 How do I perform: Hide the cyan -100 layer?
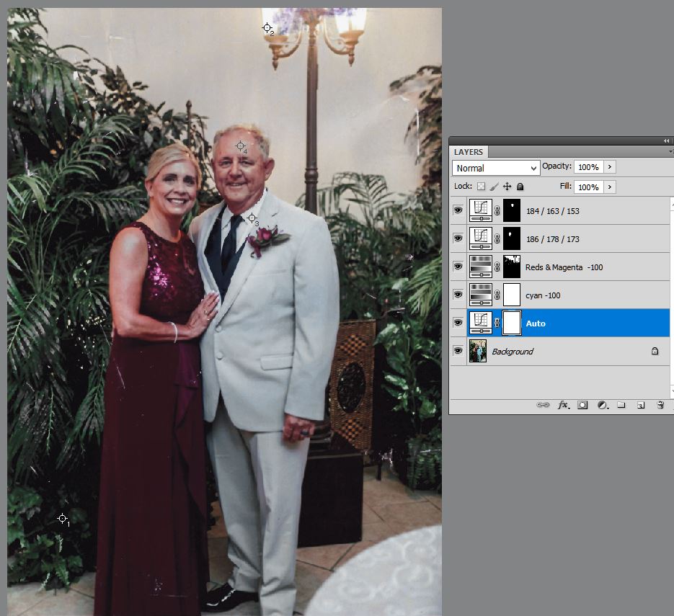458,295
